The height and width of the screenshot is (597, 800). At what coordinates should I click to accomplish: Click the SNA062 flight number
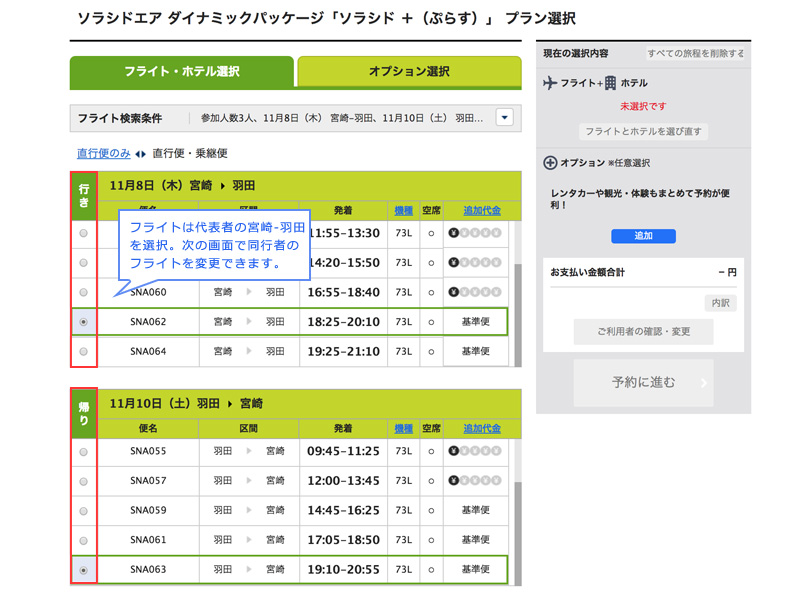pyautogui.click(x=148, y=322)
